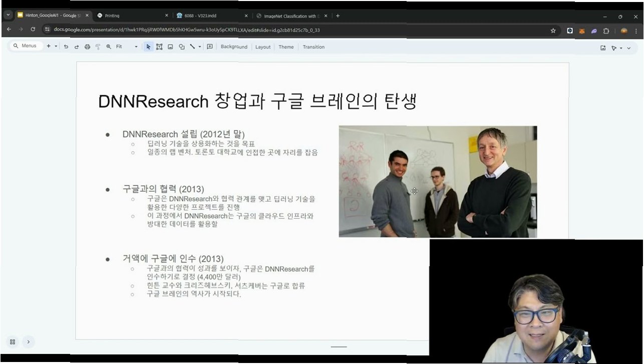This screenshot has height=364, width=644.
Task: Click line 구글 브레인의 역사가 시작되다.
Action: pyautogui.click(x=194, y=294)
